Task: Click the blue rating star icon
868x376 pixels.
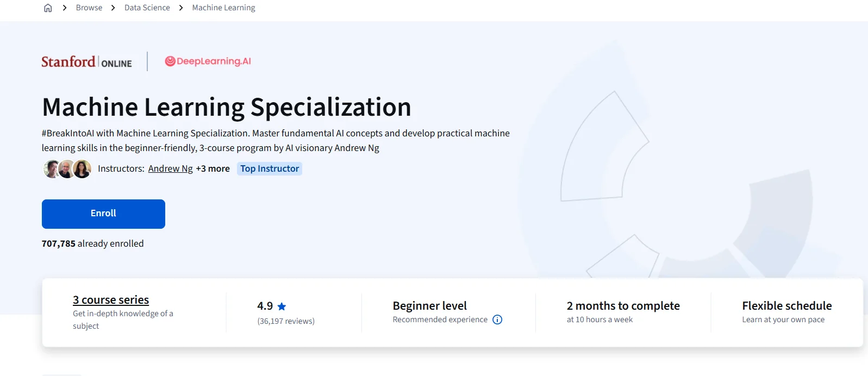Action: point(282,306)
